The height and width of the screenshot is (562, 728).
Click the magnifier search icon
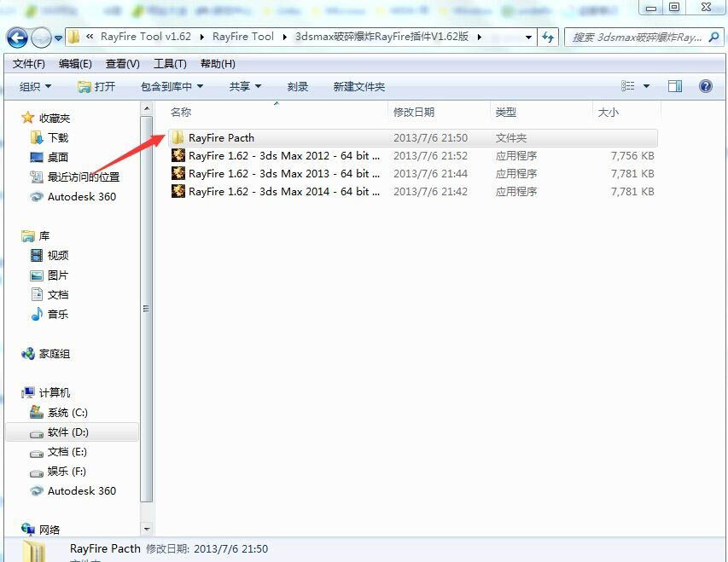[x=714, y=38]
